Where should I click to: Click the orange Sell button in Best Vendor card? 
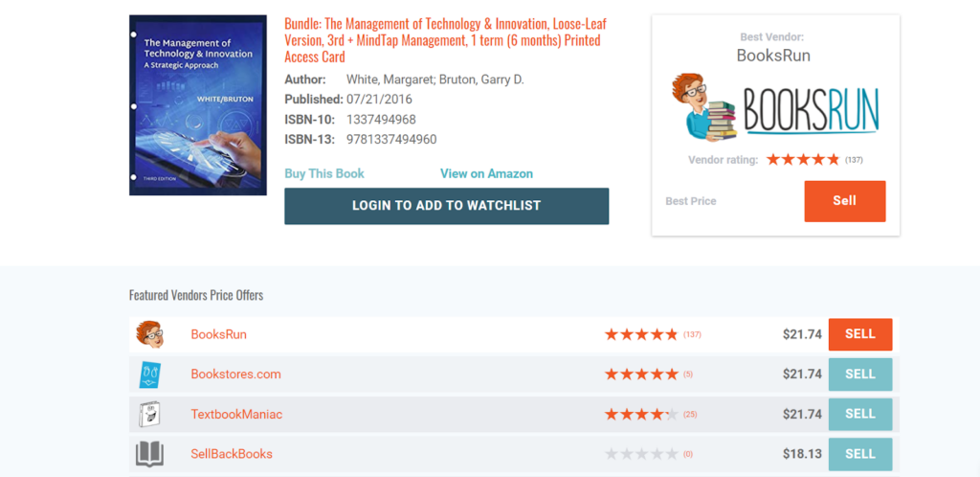tap(844, 201)
